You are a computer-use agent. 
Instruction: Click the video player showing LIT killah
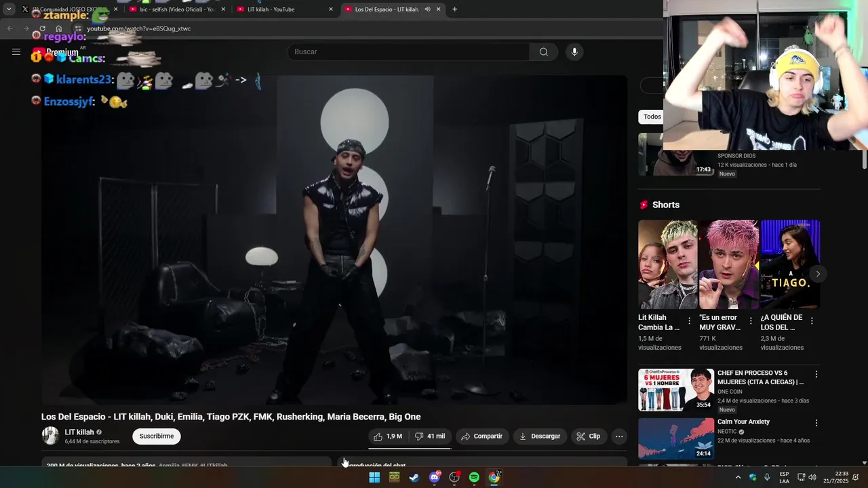tap(334, 240)
